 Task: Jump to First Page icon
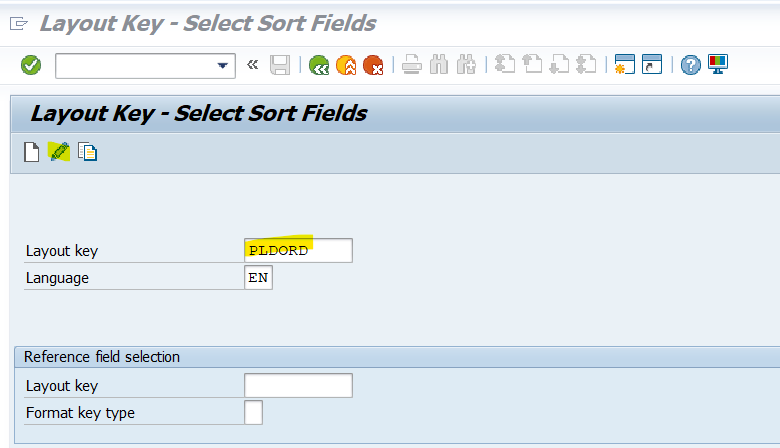pos(505,65)
